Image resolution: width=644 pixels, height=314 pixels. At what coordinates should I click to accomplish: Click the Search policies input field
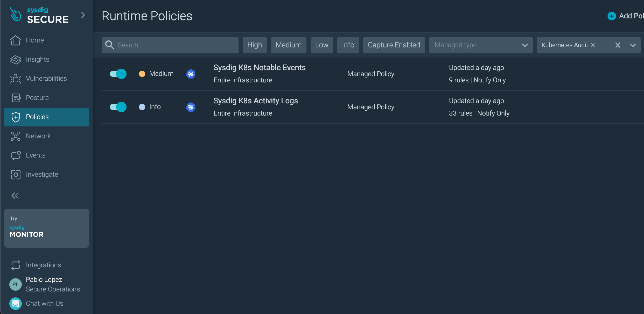[170, 45]
